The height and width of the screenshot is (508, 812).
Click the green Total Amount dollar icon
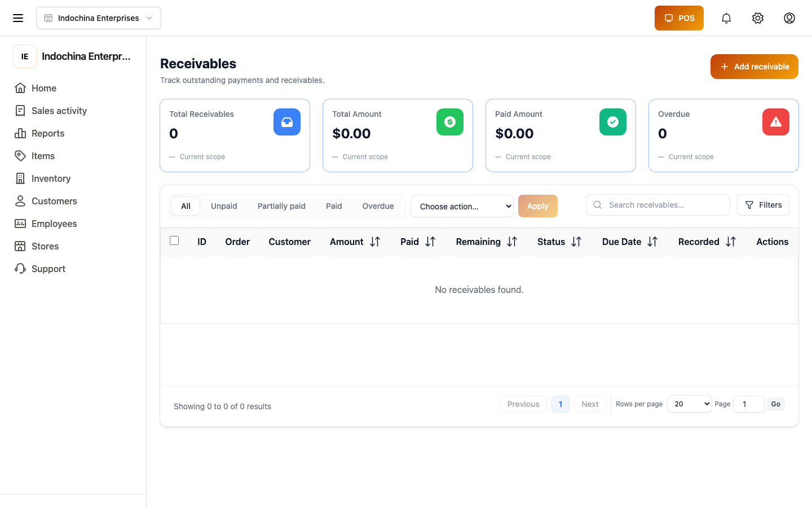coord(450,122)
